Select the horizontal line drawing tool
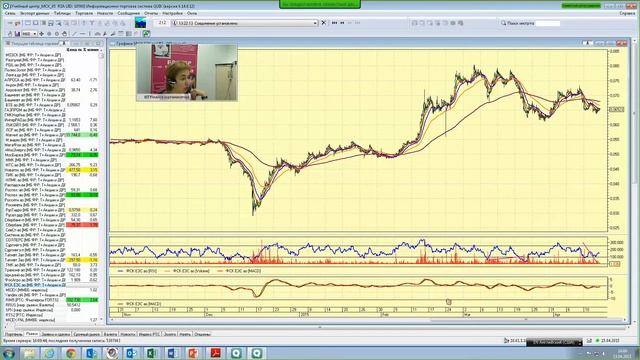This screenshot has height=360, width=640. 82,34
